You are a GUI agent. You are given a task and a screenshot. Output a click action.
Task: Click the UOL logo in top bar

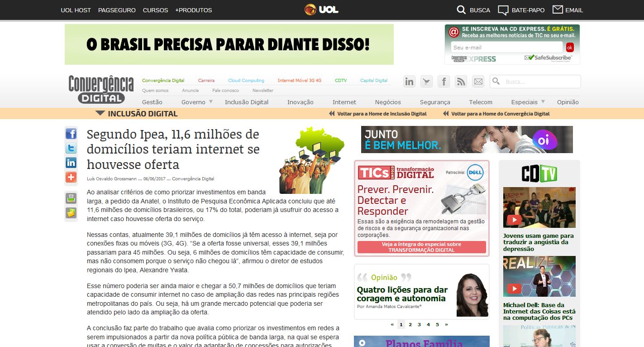click(x=321, y=10)
